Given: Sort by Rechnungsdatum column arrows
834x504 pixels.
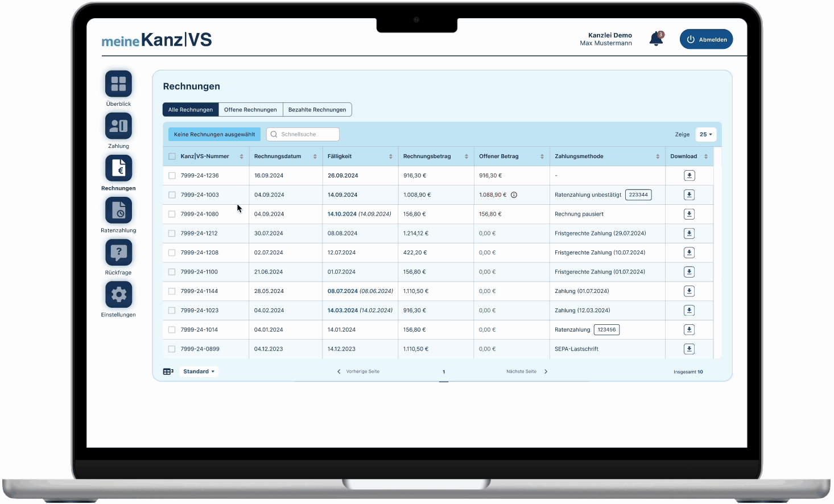Looking at the screenshot, I should click(315, 156).
